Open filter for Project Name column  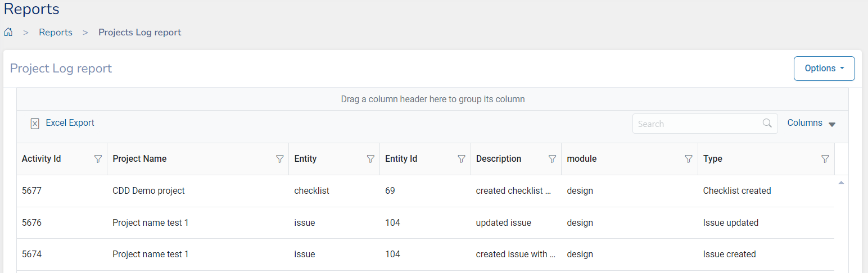tap(279, 159)
